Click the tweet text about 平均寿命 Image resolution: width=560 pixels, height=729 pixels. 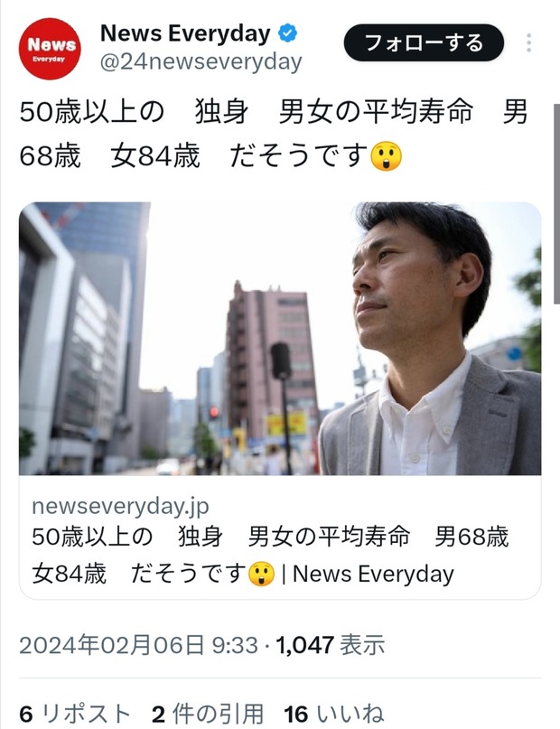[x=274, y=134]
